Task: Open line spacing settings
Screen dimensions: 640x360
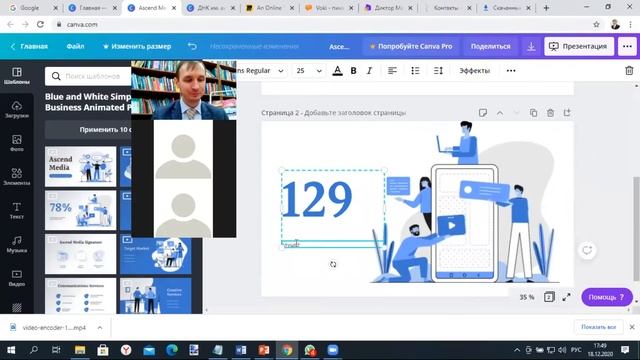Action: click(x=438, y=71)
